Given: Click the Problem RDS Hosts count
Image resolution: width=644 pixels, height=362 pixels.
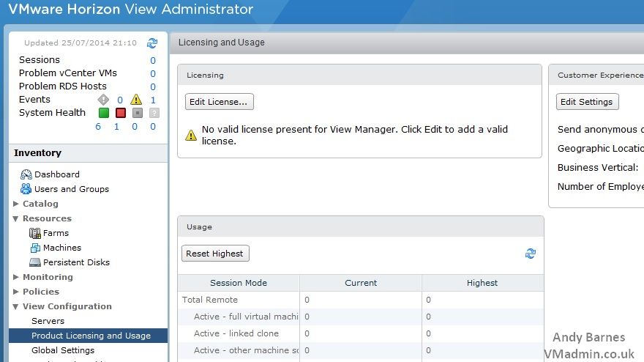Looking at the screenshot, I should coord(153,86).
